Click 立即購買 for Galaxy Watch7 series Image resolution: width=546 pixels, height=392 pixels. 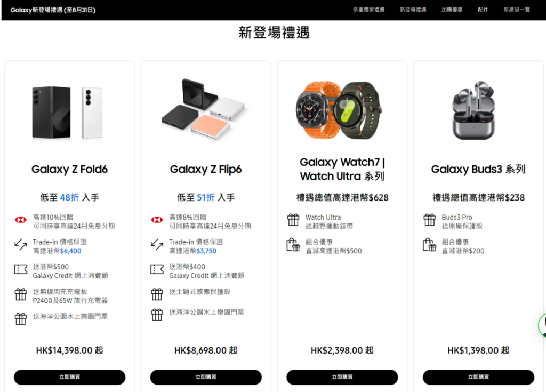[342, 377]
